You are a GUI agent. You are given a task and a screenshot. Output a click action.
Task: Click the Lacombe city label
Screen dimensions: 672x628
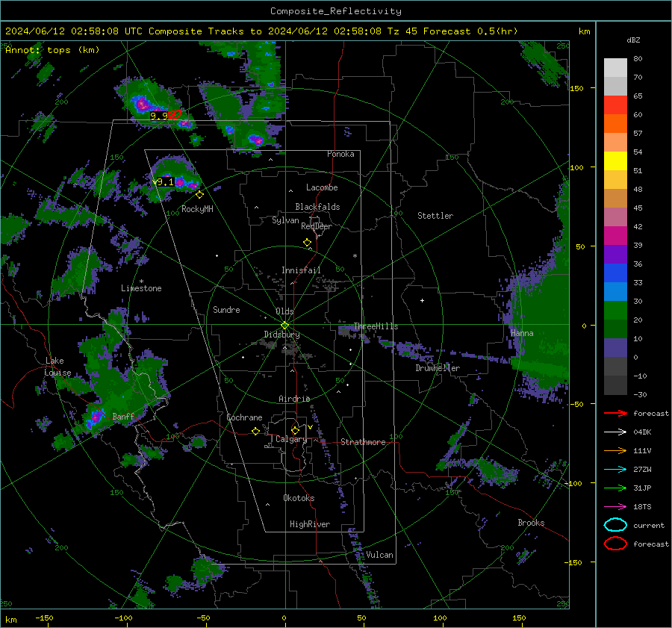[322, 187]
